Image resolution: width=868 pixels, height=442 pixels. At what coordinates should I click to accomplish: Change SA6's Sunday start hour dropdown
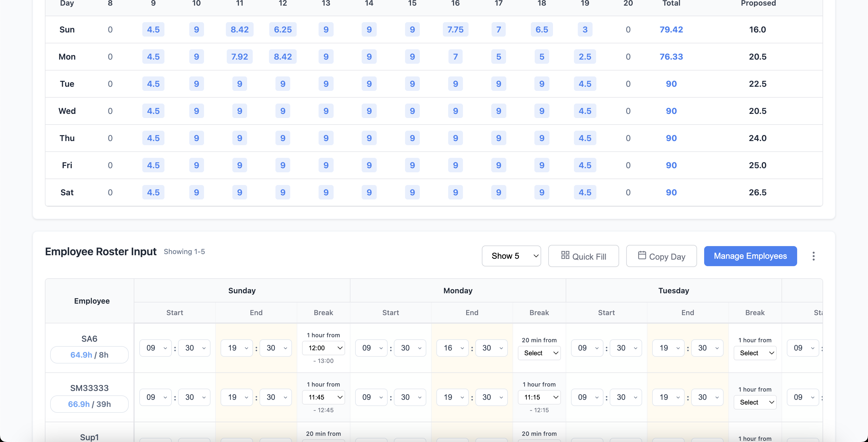pos(155,348)
